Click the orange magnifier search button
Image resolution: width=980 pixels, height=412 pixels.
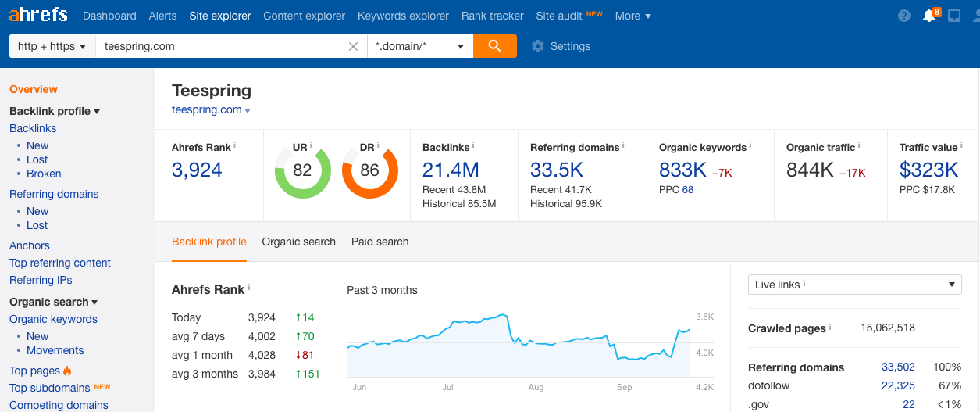495,46
